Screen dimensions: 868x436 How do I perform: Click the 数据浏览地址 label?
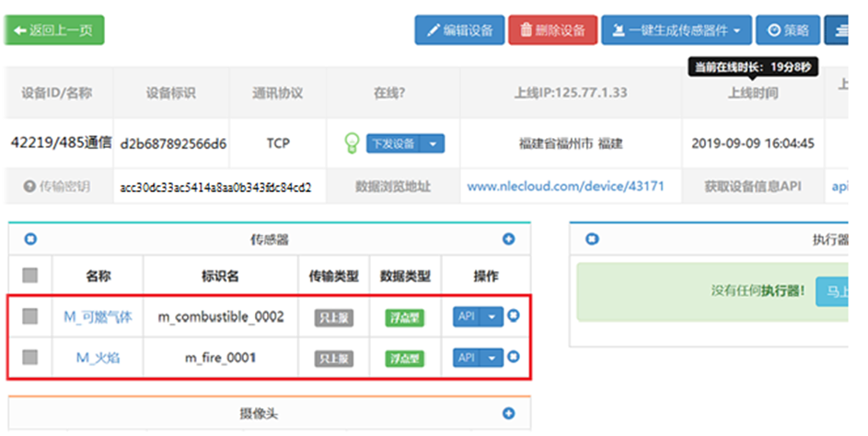393,187
